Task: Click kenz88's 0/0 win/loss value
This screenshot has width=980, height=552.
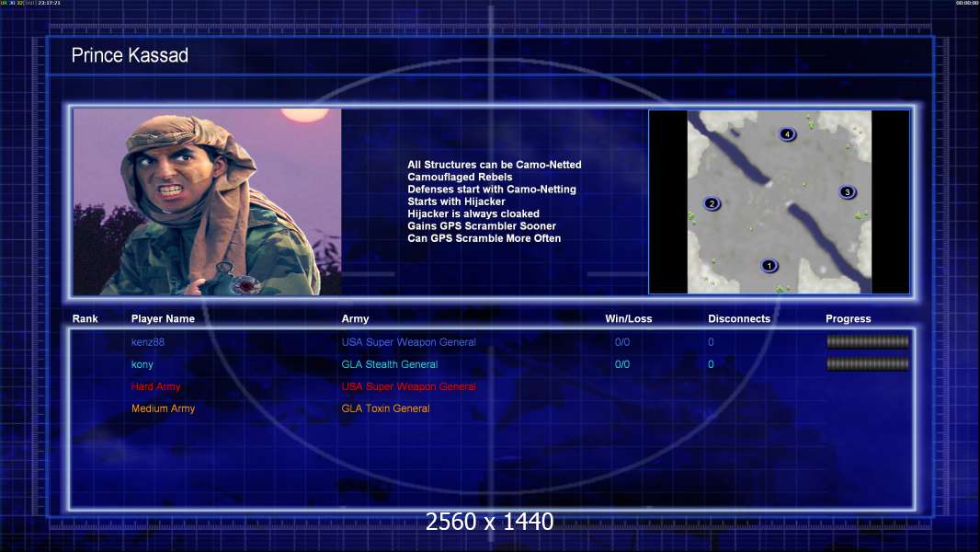Action: point(621,342)
